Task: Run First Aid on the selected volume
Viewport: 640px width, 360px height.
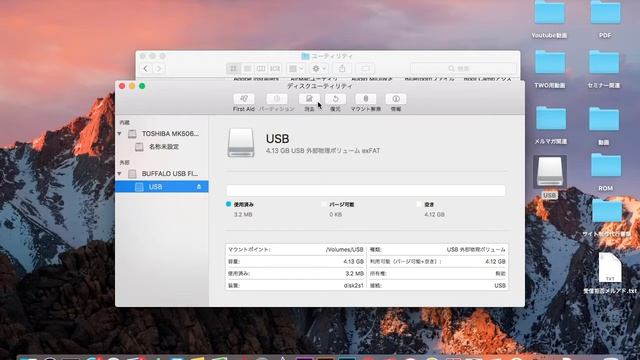Action: coord(244,99)
